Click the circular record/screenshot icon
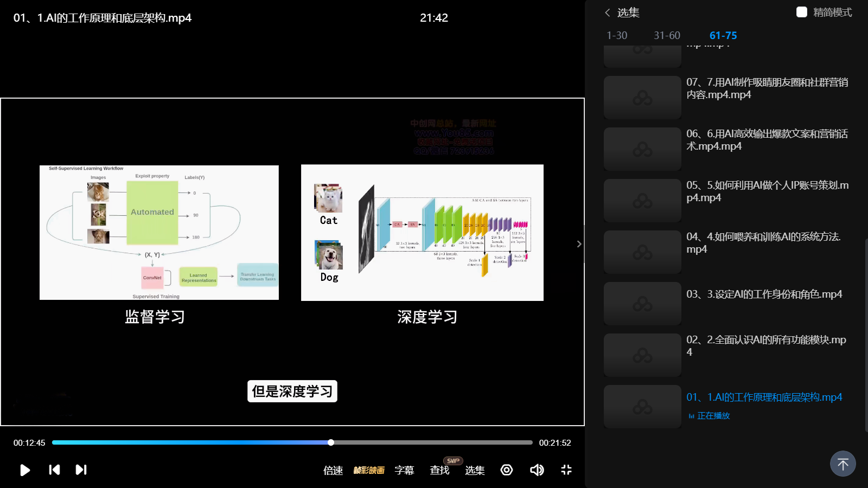Viewport: 868px width, 488px height. click(x=507, y=470)
